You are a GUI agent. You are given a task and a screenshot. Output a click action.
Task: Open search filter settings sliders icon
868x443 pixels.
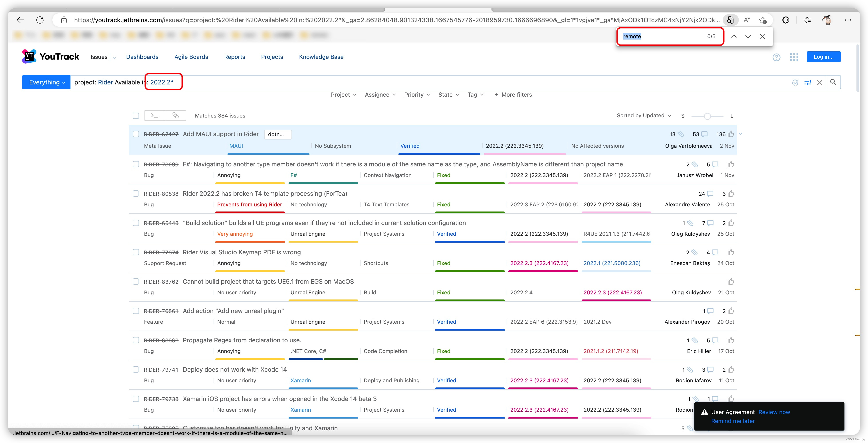[x=808, y=82]
